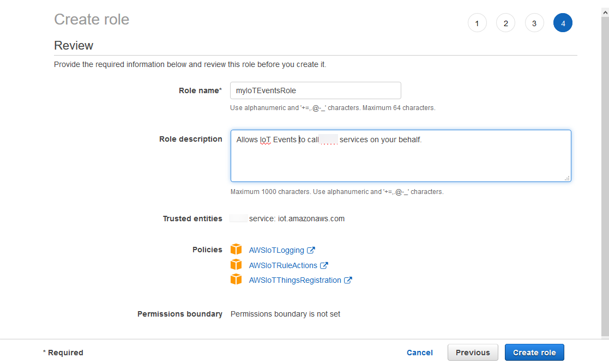Screen dimensions: 609x364
Task: Click the orange AWSIoTLogging policy box icon
Action: tap(236, 250)
